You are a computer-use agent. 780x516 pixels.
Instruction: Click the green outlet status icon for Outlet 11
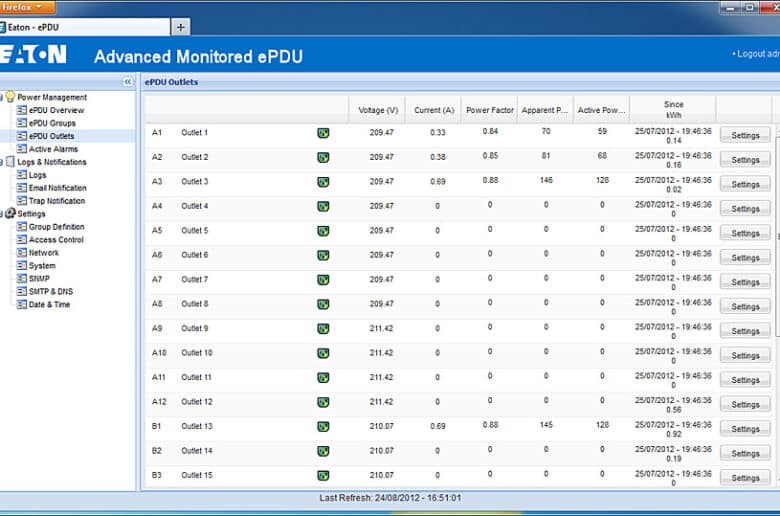[x=323, y=378]
